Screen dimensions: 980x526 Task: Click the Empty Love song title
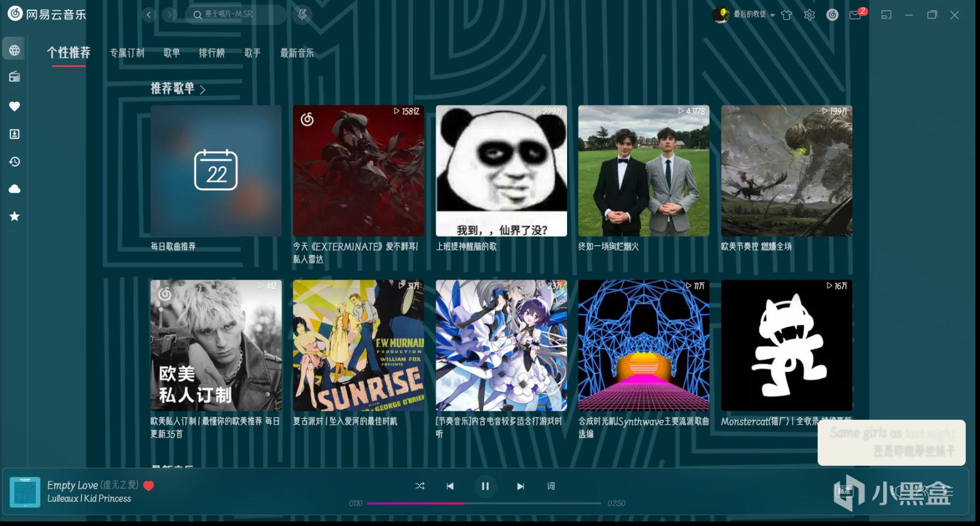tap(73, 485)
